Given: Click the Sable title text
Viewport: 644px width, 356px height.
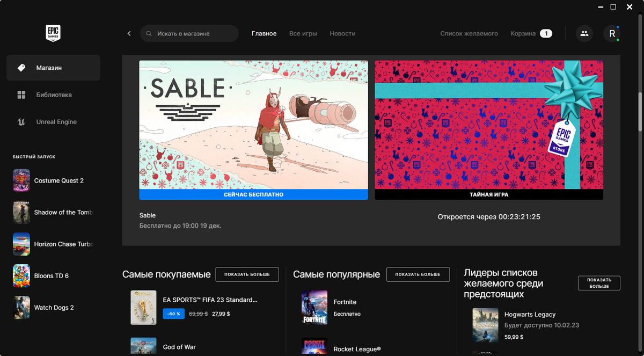Looking at the screenshot, I should pos(148,215).
